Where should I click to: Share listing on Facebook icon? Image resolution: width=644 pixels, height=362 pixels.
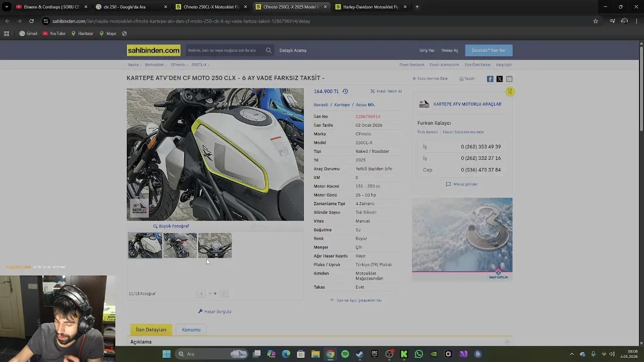pos(490,79)
